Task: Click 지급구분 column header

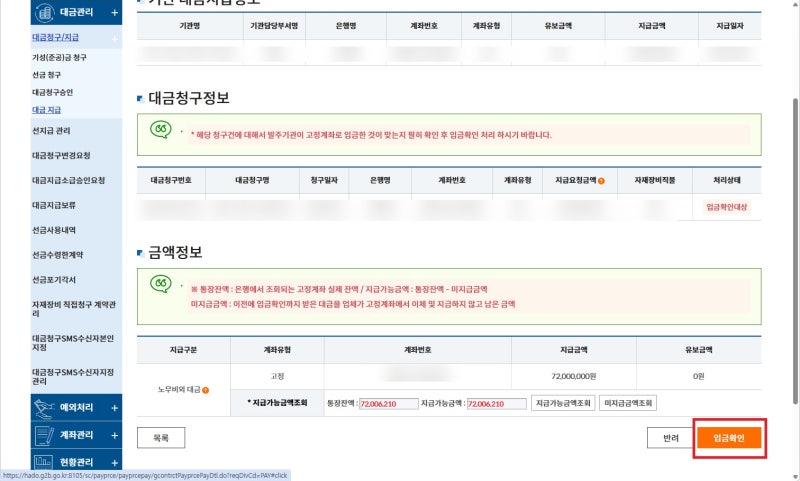Action: pyautogui.click(x=183, y=350)
